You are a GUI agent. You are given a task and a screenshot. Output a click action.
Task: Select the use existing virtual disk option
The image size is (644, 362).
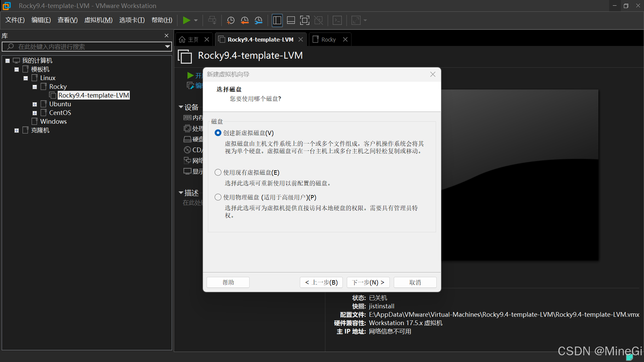pos(218,172)
